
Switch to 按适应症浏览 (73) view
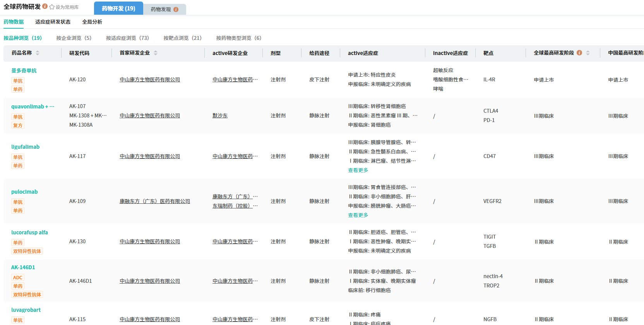[128, 38]
